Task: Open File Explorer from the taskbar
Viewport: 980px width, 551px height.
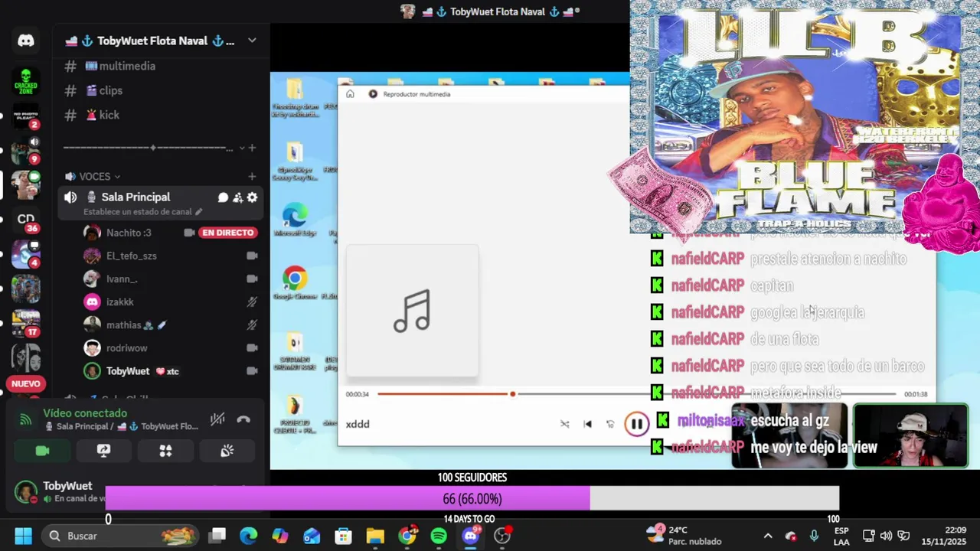Action: click(x=375, y=536)
